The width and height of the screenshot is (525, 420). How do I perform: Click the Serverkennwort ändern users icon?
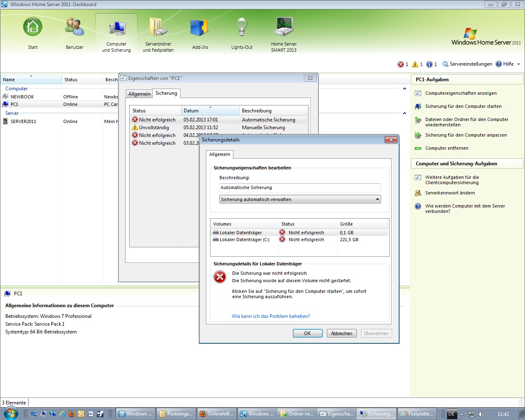click(x=418, y=193)
